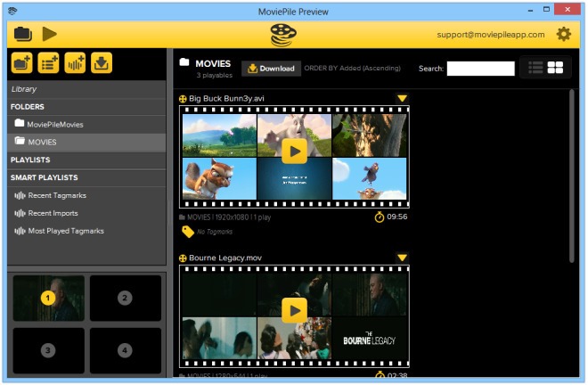Image resolution: width=588 pixels, height=385 pixels.
Task: Click the stopwatch icon beside 09:56
Action: (380, 217)
